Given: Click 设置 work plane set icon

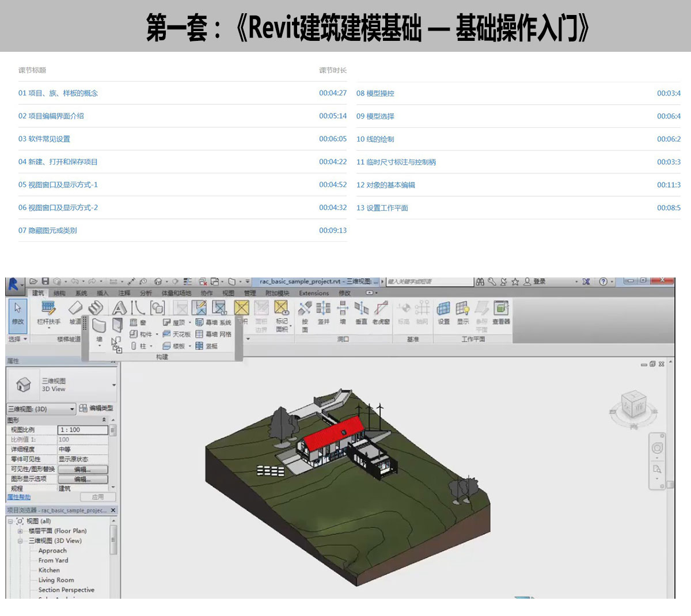Looking at the screenshot, I should click(443, 313).
